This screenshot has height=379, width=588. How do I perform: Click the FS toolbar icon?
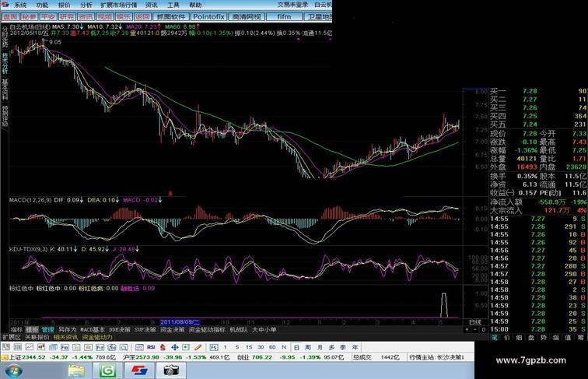pyautogui.click(x=214, y=347)
